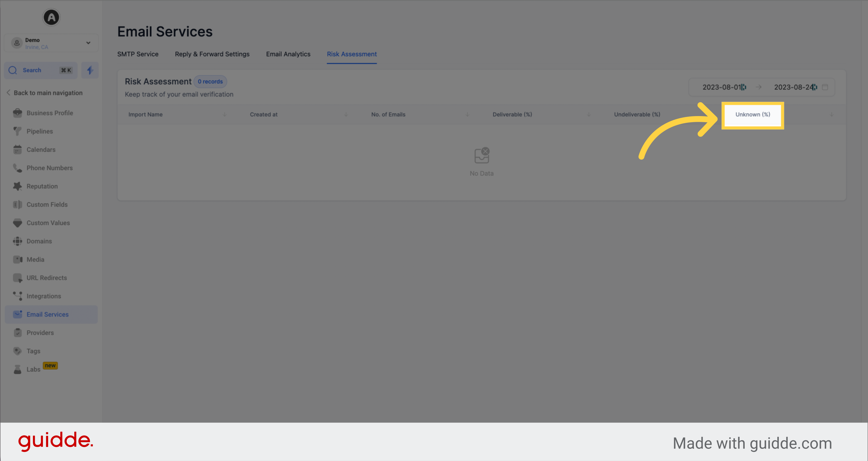Select the Integrations icon
Screen dimensions: 868x461
point(18,296)
